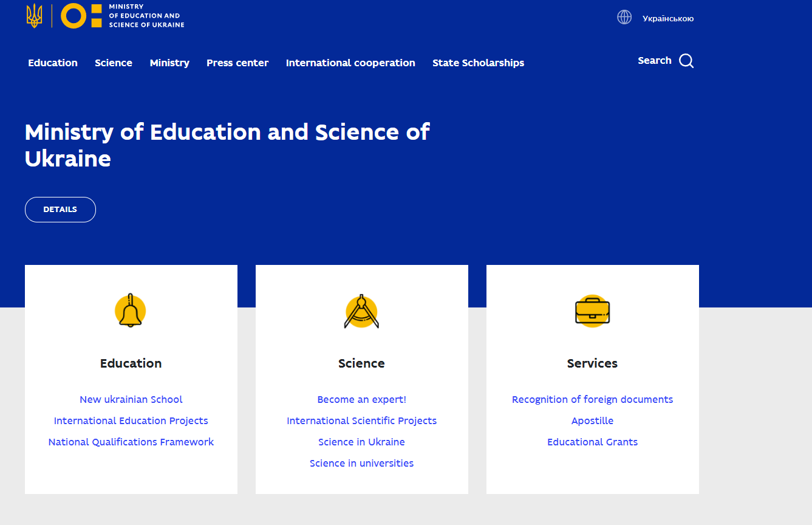Click the globe language icon
812x525 pixels.
(624, 18)
